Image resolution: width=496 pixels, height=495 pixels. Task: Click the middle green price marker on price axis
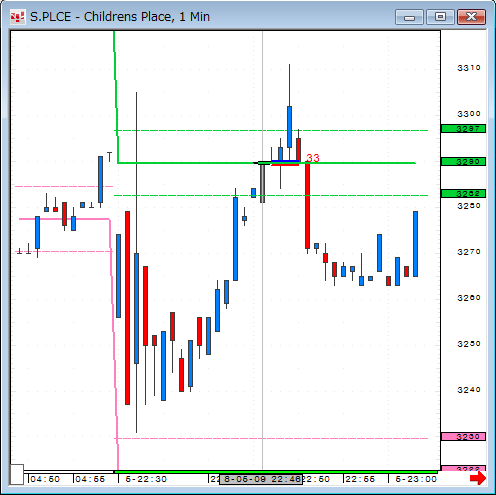pyautogui.click(x=463, y=162)
